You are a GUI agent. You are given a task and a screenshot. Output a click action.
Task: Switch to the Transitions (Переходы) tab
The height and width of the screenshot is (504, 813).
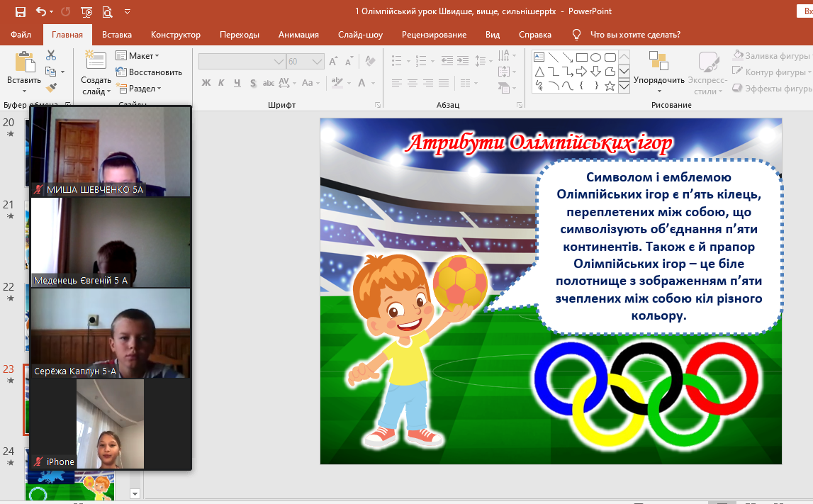point(240,35)
